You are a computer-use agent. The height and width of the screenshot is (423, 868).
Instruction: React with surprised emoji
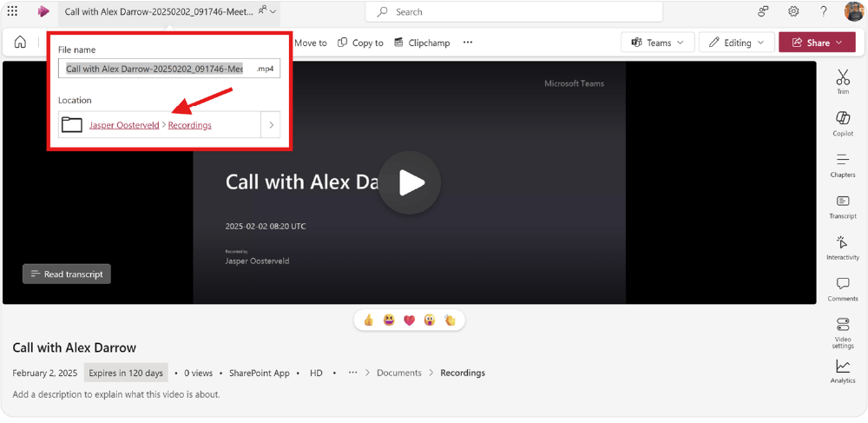click(430, 320)
